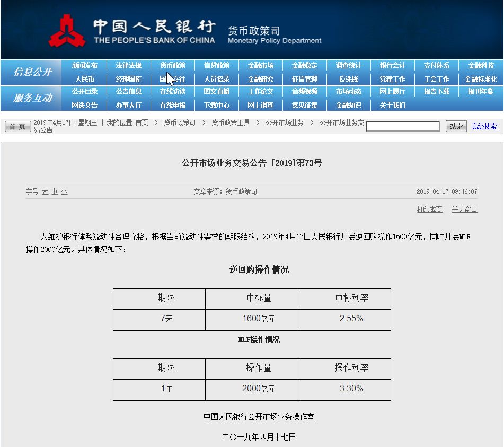Open the 高级搜索 advanced search link
The width and height of the screenshot is (504, 447).
click(484, 126)
